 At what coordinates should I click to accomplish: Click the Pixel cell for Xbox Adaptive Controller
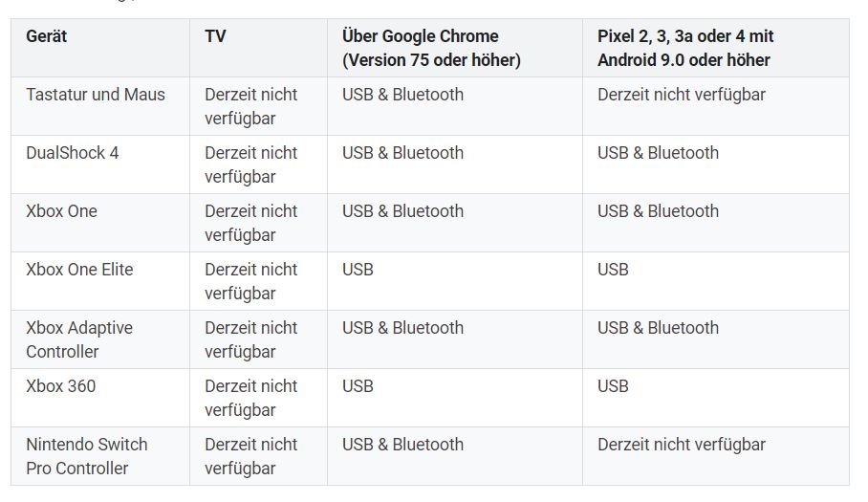[x=658, y=328]
